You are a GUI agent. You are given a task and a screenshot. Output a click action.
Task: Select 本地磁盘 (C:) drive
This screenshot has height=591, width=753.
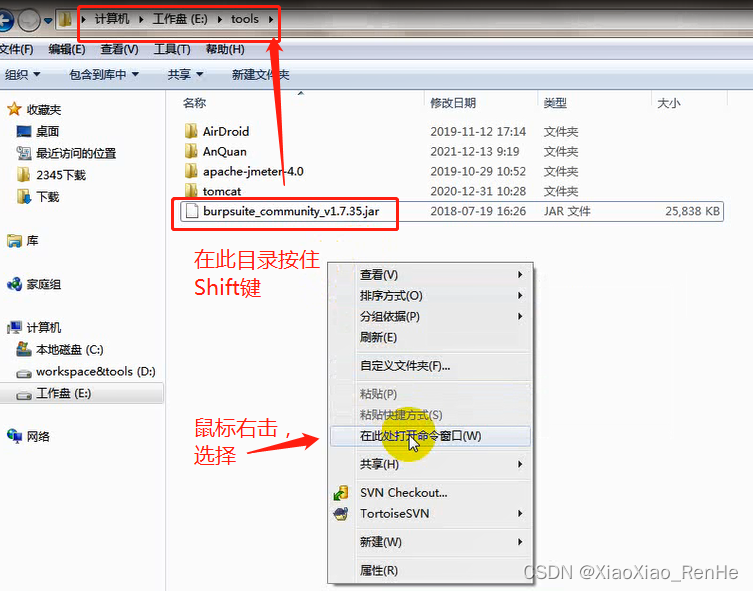tap(69, 350)
